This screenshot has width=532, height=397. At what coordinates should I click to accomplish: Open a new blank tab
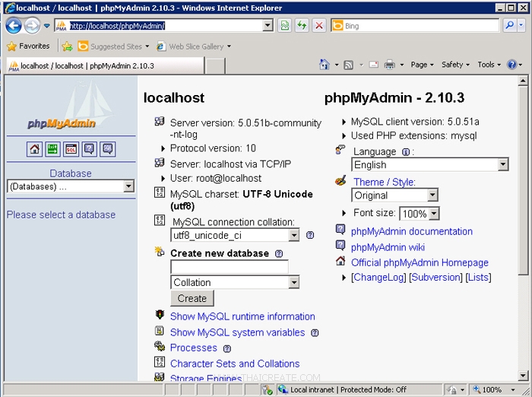point(215,66)
